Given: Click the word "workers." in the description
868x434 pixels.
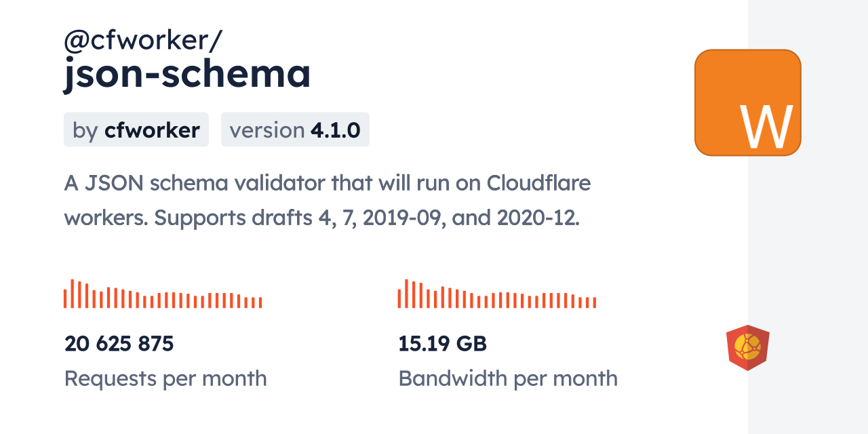Looking at the screenshot, I should point(105,218).
